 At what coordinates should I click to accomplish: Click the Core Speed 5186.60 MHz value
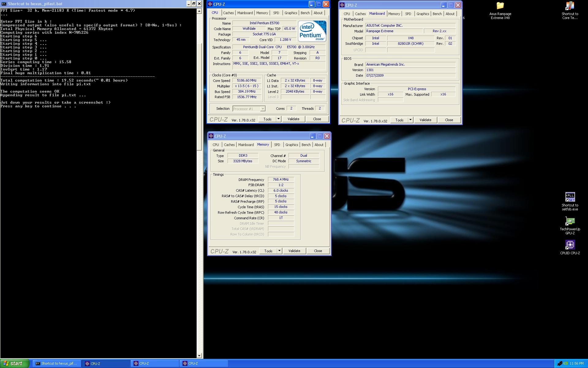pyautogui.click(x=247, y=80)
